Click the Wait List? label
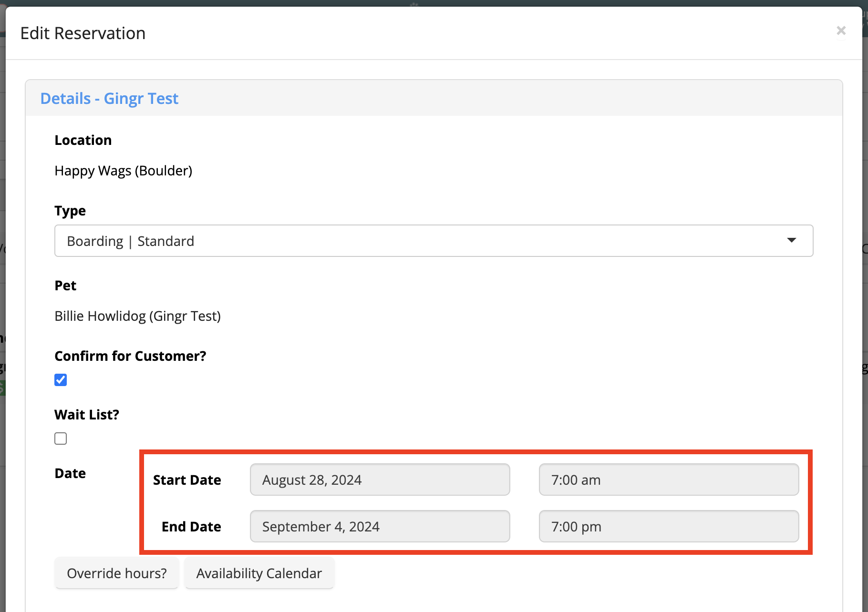This screenshot has height=612, width=868. point(87,415)
